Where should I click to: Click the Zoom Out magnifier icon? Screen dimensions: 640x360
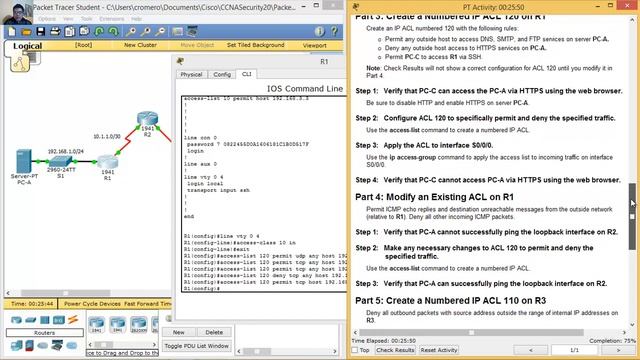[160, 31]
